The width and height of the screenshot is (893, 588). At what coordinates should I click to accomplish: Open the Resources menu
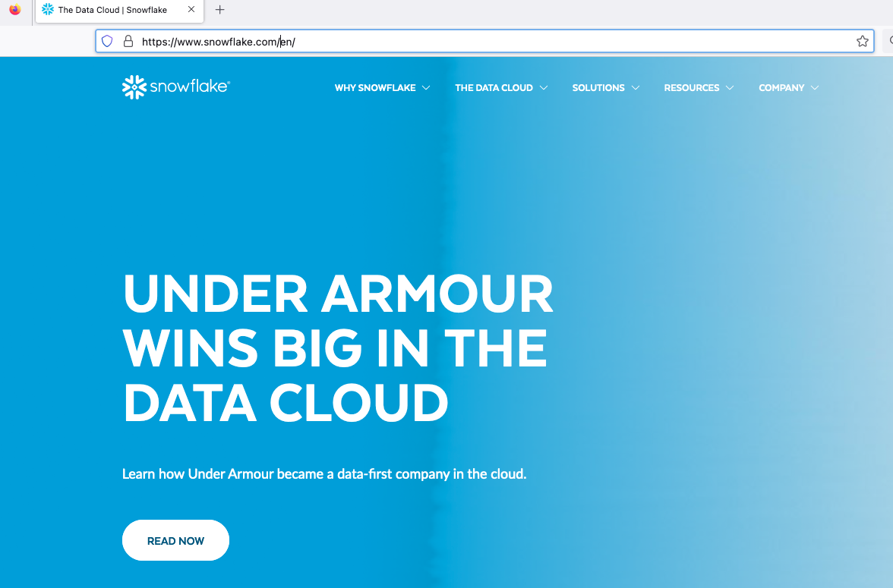click(x=691, y=88)
